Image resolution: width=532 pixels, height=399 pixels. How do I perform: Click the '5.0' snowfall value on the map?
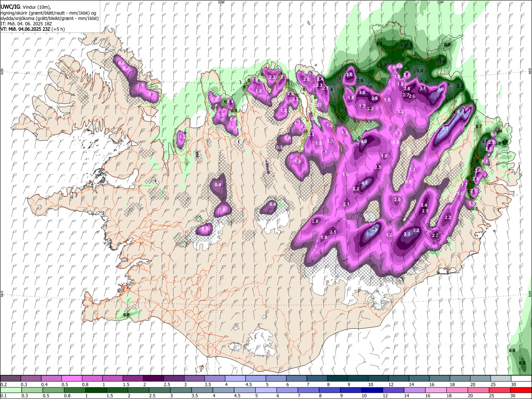pyautogui.click(x=441, y=89)
